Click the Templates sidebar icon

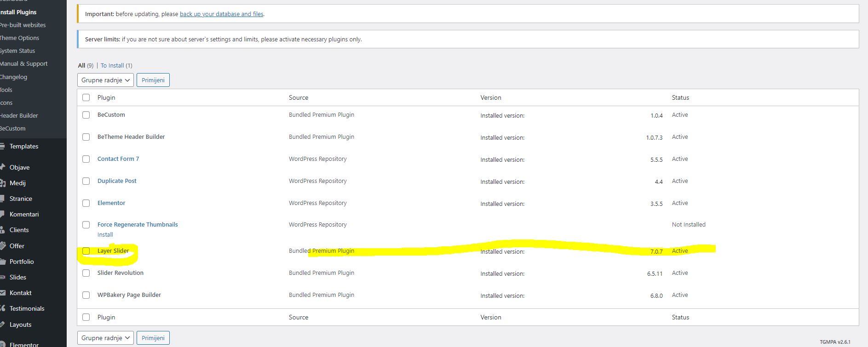click(x=2, y=146)
